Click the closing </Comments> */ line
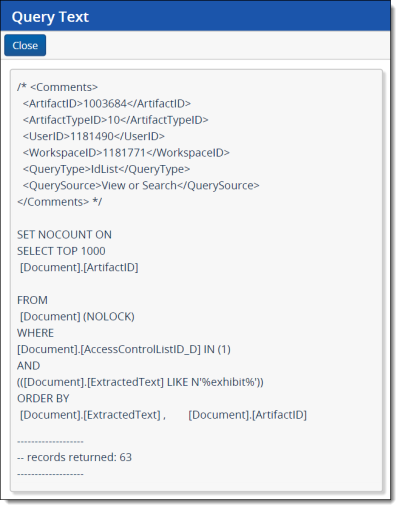The image size is (400, 509). tap(60, 202)
